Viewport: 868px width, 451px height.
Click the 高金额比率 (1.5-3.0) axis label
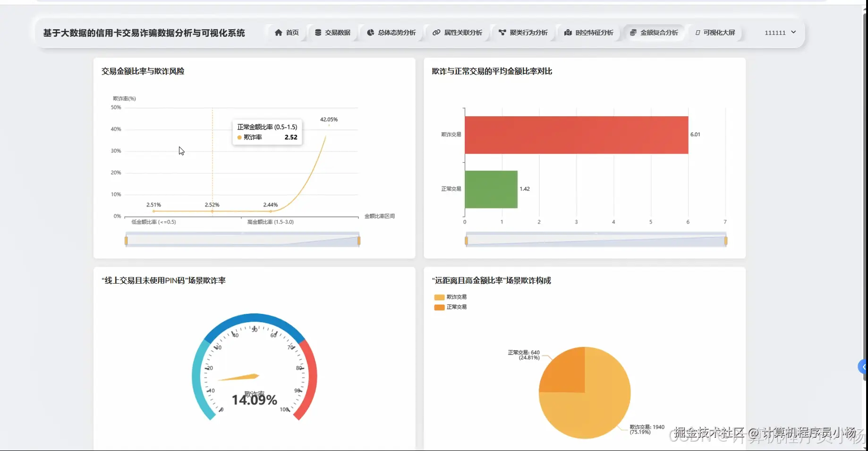[270, 222]
